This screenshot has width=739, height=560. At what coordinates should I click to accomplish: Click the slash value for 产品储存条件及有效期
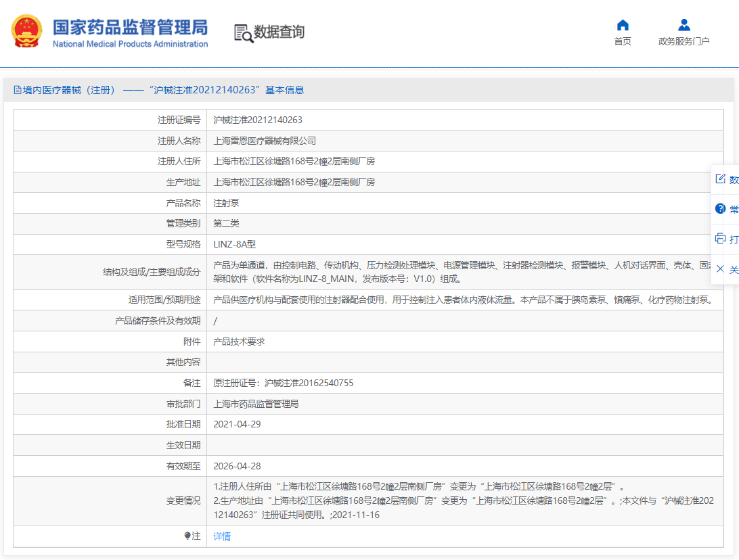click(x=215, y=321)
